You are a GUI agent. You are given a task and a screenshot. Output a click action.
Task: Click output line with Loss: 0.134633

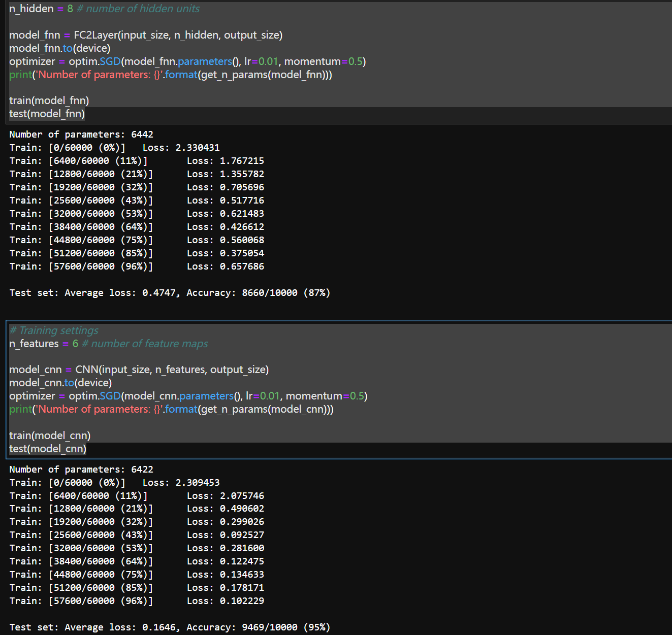pyautogui.click(x=137, y=575)
